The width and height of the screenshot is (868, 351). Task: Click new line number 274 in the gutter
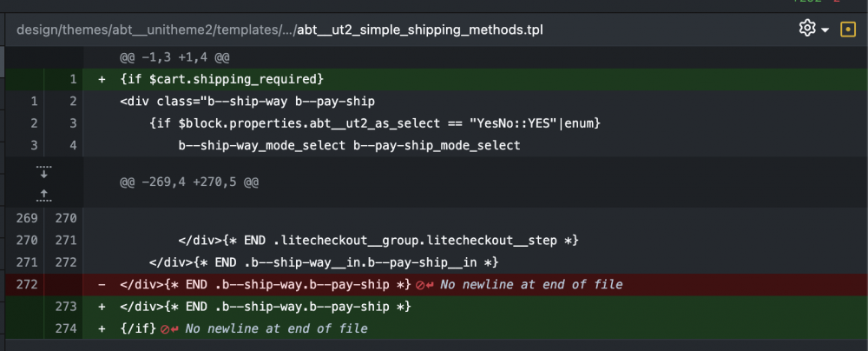[66, 328]
